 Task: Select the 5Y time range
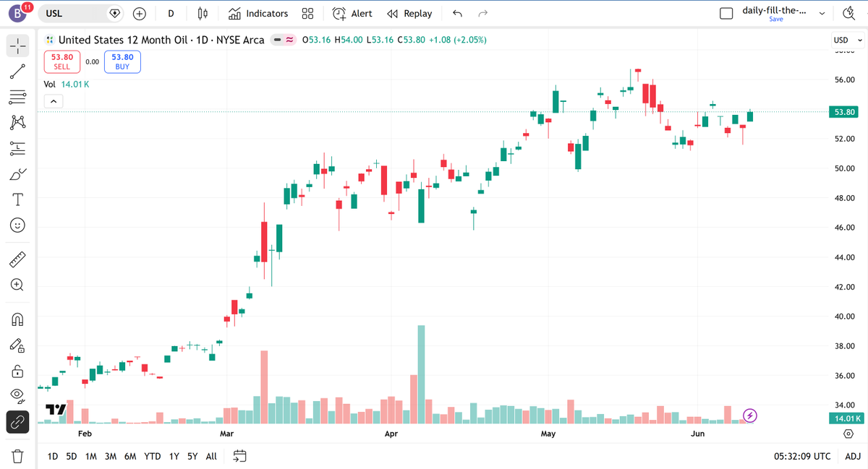192,456
